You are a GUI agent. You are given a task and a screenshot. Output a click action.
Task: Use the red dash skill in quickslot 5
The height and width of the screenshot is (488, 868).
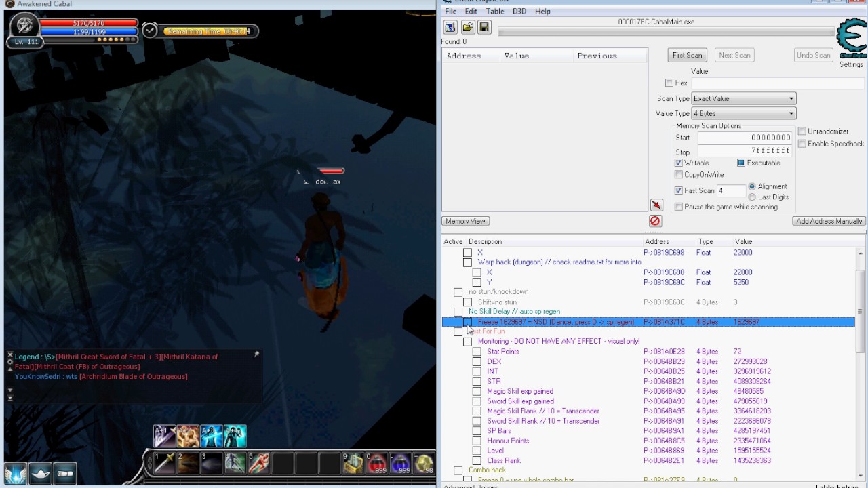click(x=259, y=463)
